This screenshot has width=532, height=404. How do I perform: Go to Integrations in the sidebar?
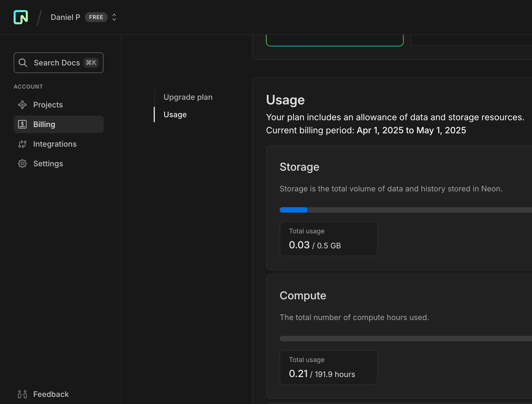[59, 144]
